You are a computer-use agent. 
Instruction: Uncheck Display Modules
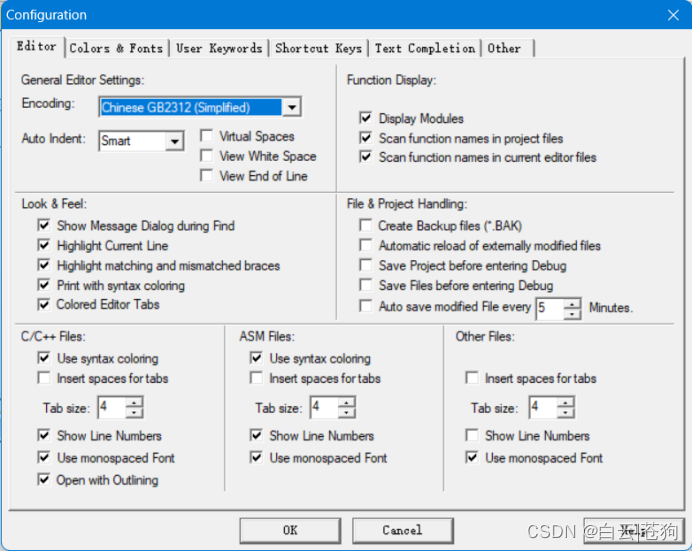[366, 118]
